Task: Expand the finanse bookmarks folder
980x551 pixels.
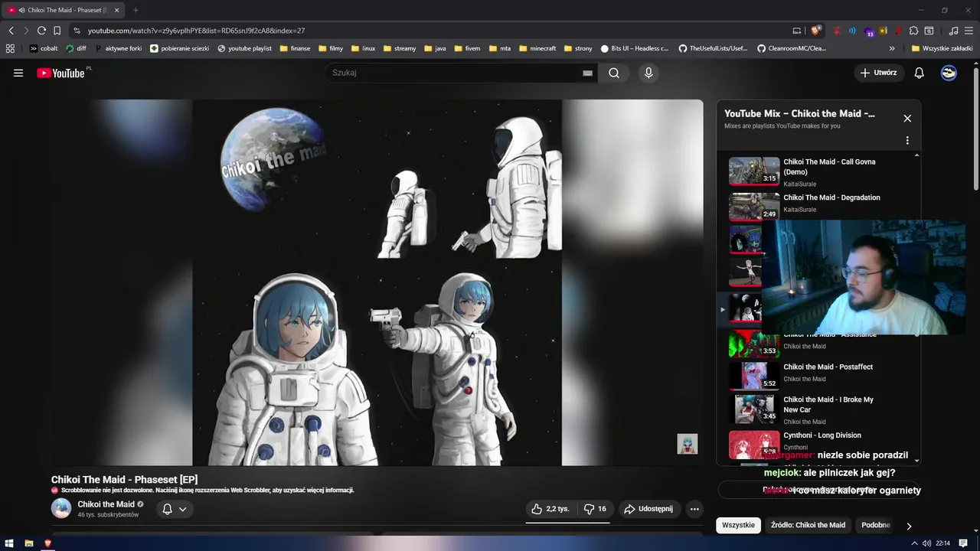Action: click(296, 48)
